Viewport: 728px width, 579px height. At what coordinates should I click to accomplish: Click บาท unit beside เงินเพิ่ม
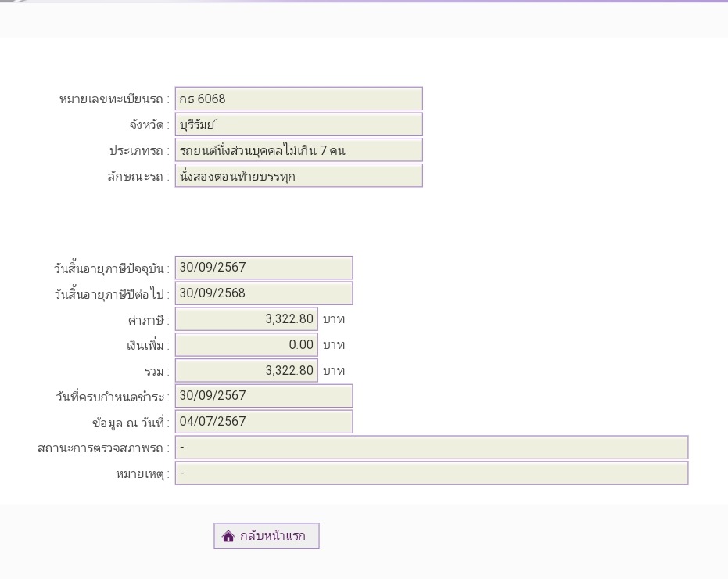[334, 345]
